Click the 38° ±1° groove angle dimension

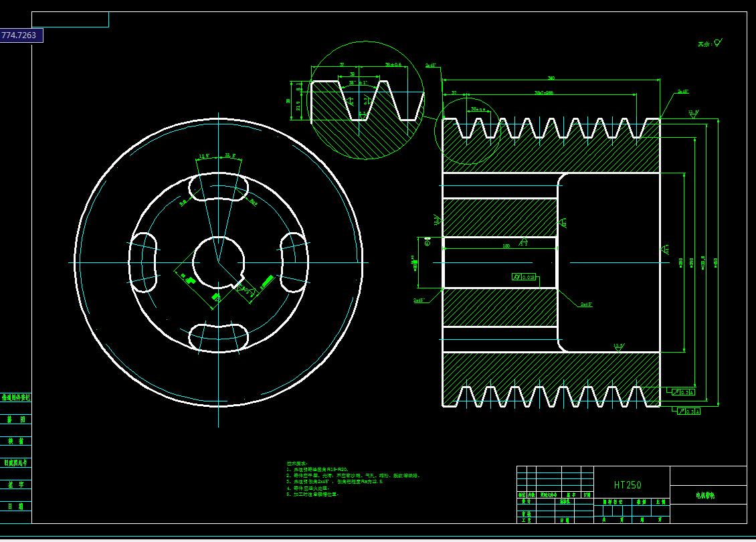358,83
